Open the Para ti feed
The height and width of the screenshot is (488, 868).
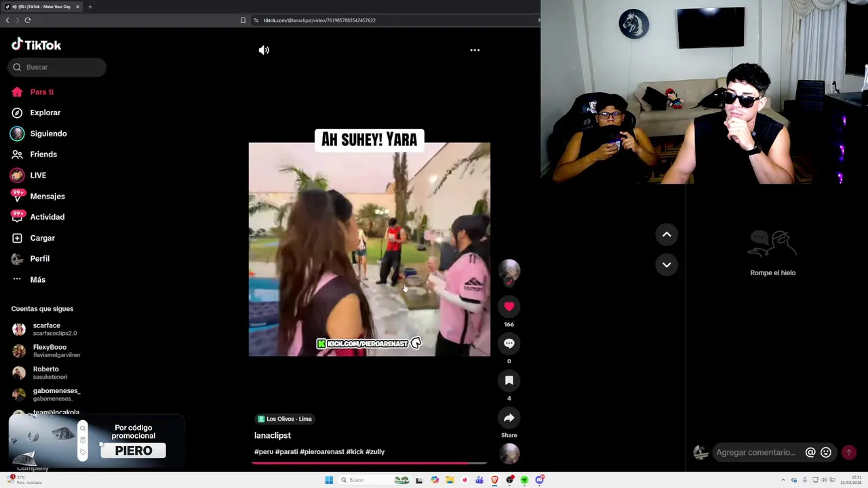tap(41, 92)
